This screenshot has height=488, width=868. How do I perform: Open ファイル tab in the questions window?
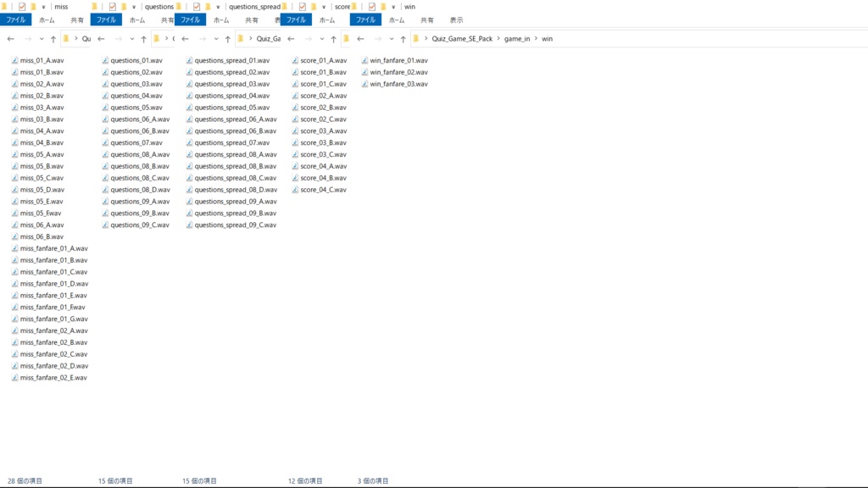point(106,20)
